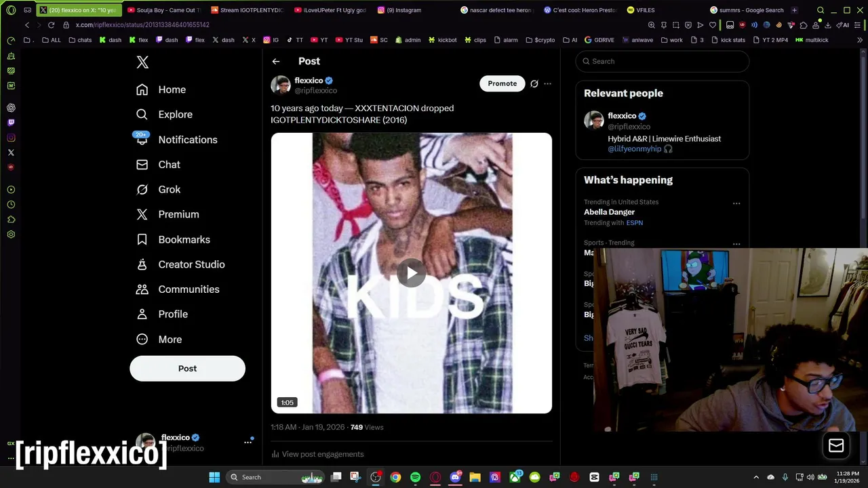
Task: Open @lilfyeonmyhip link in bio
Action: [634, 149]
